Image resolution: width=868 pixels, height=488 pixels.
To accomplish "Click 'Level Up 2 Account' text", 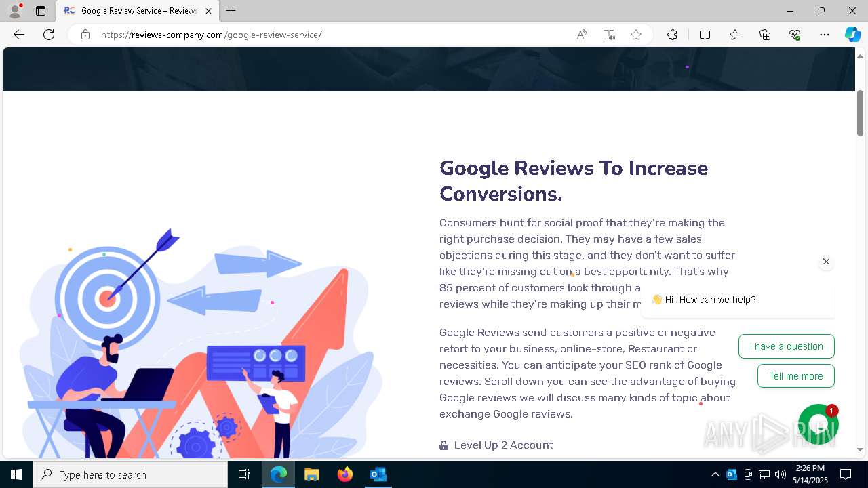I will [504, 445].
